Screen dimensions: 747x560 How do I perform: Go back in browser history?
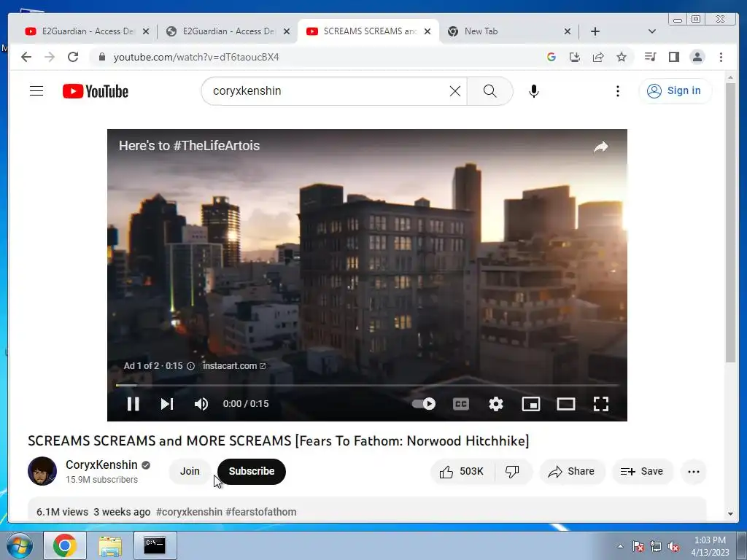click(26, 57)
